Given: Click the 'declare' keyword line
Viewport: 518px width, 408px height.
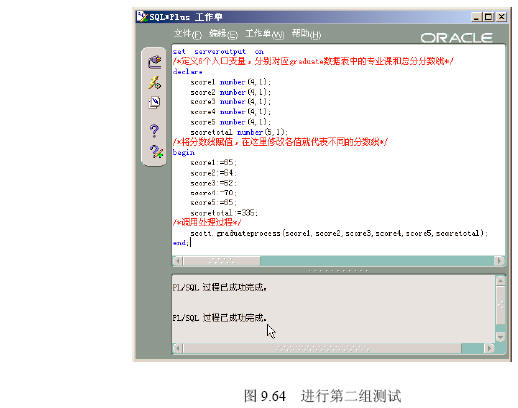Looking at the screenshot, I should pyautogui.click(x=188, y=72).
